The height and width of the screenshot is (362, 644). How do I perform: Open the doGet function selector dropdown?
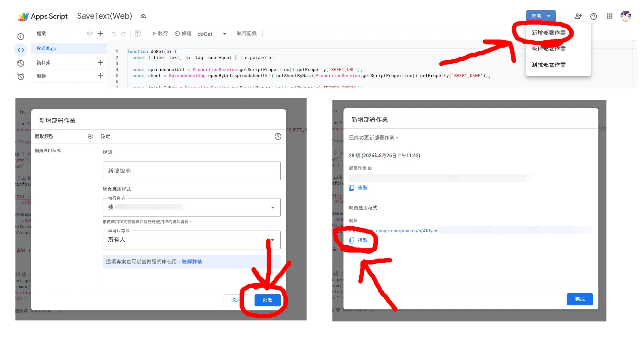(x=212, y=34)
